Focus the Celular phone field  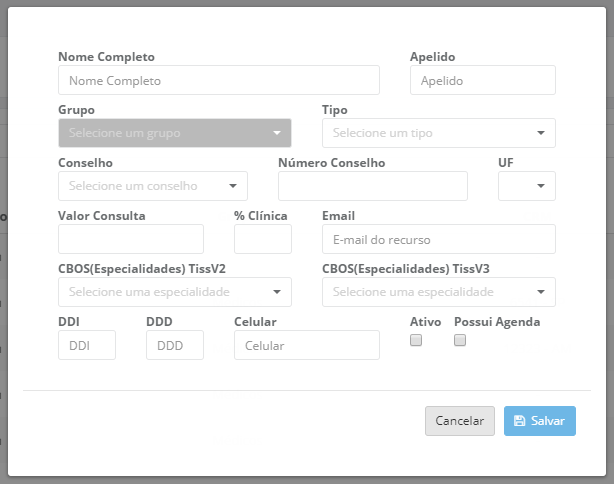pos(307,345)
